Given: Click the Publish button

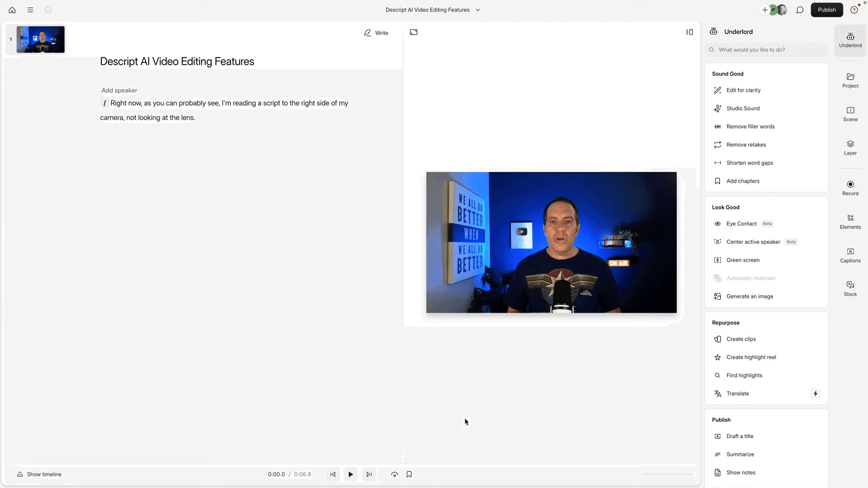Looking at the screenshot, I should coord(827,10).
